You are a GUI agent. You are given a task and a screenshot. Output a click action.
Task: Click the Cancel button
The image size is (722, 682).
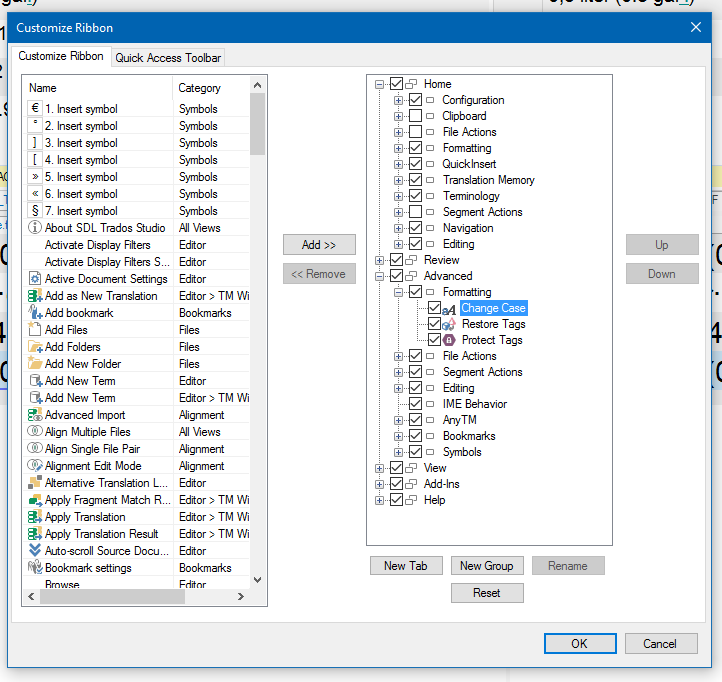pos(661,643)
